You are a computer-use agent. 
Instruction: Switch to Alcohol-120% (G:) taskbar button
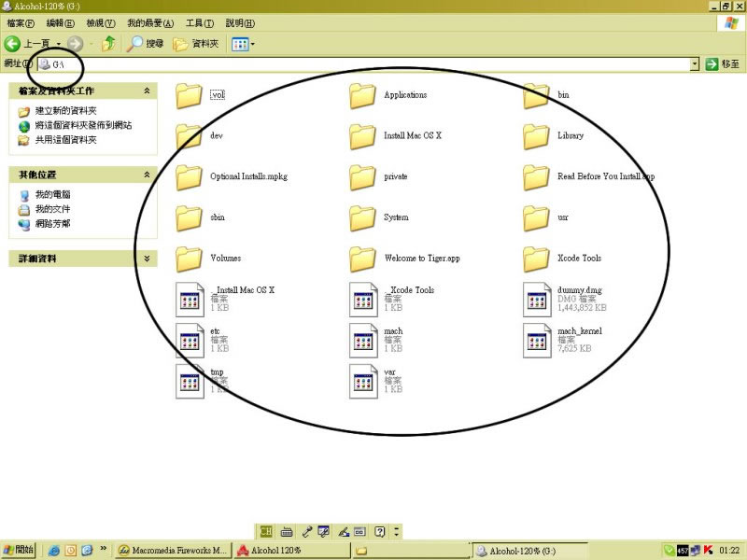coord(530,550)
